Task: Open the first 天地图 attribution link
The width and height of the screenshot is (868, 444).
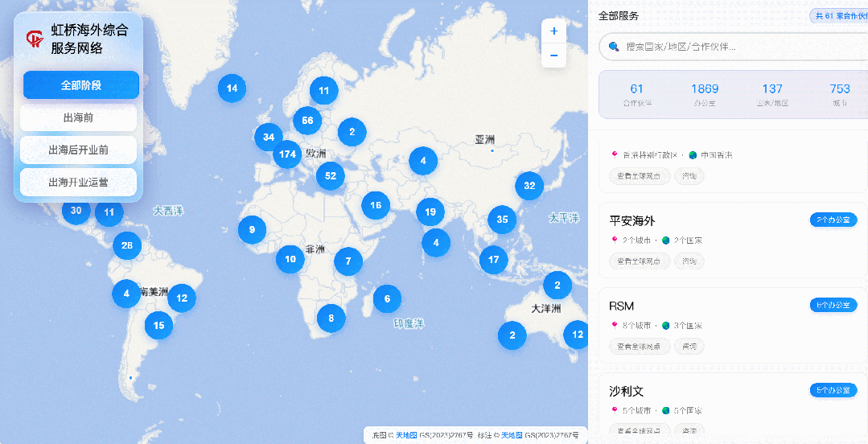Action: tap(406, 435)
